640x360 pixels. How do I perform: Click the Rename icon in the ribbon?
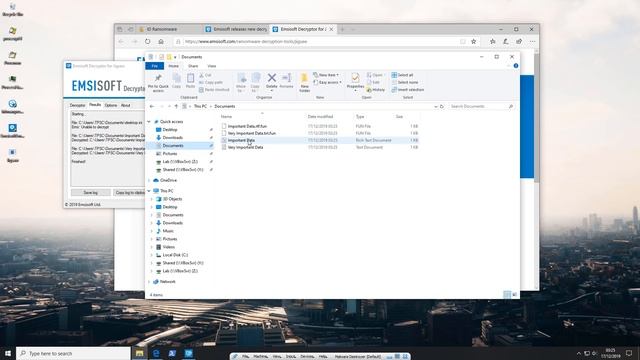click(x=286, y=81)
